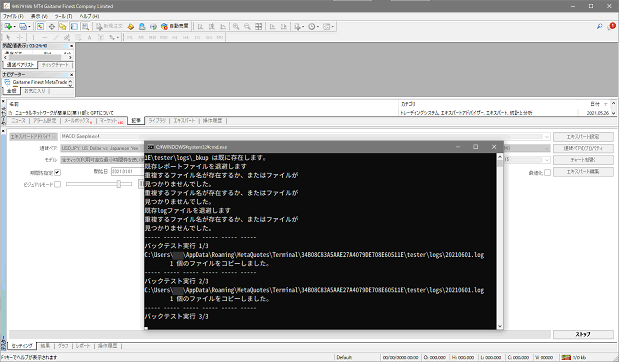The height and width of the screenshot is (362, 619).
Task: Open indicators list dropdown arrow
Action: pos(303,26)
